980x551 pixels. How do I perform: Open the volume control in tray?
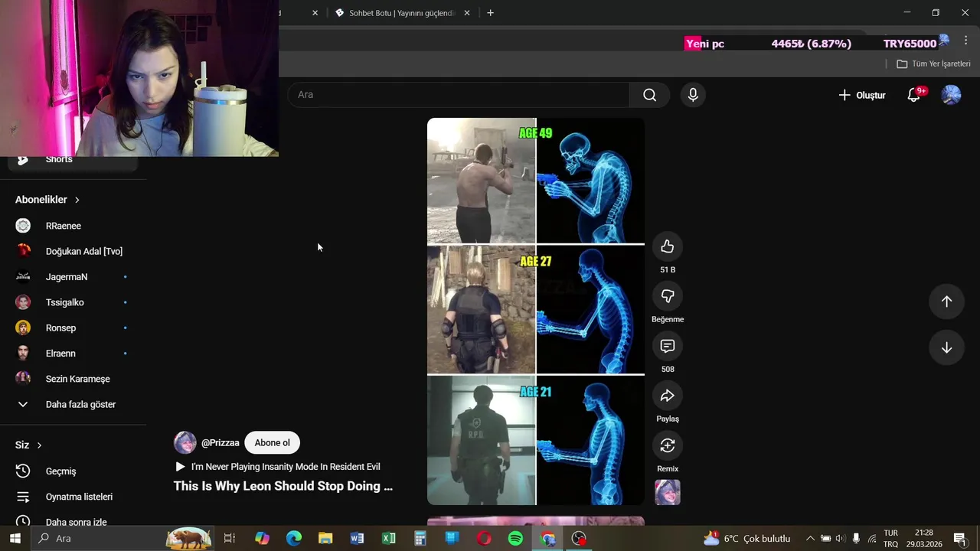(x=841, y=539)
